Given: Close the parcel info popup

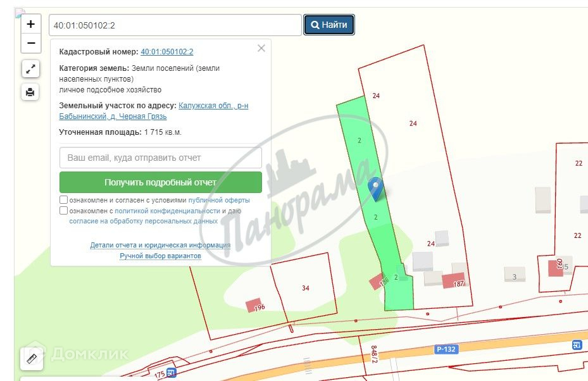Looking at the screenshot, I should tap(261, 48).
